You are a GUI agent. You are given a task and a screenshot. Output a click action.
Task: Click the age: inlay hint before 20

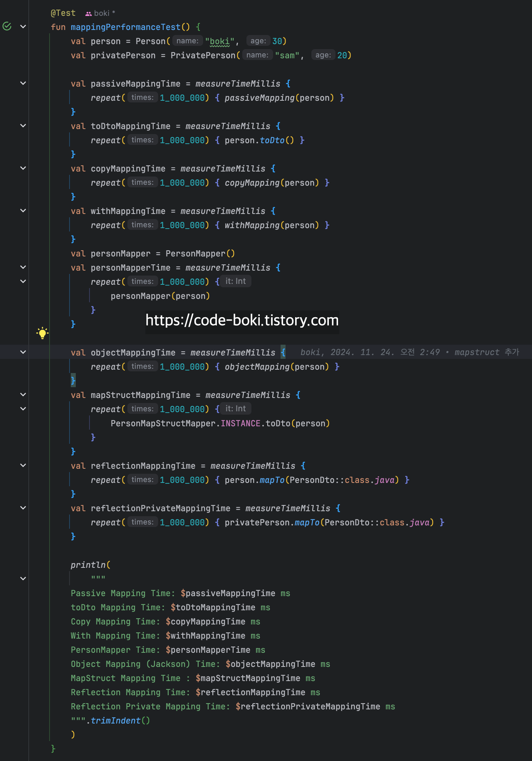pos(323,55)
